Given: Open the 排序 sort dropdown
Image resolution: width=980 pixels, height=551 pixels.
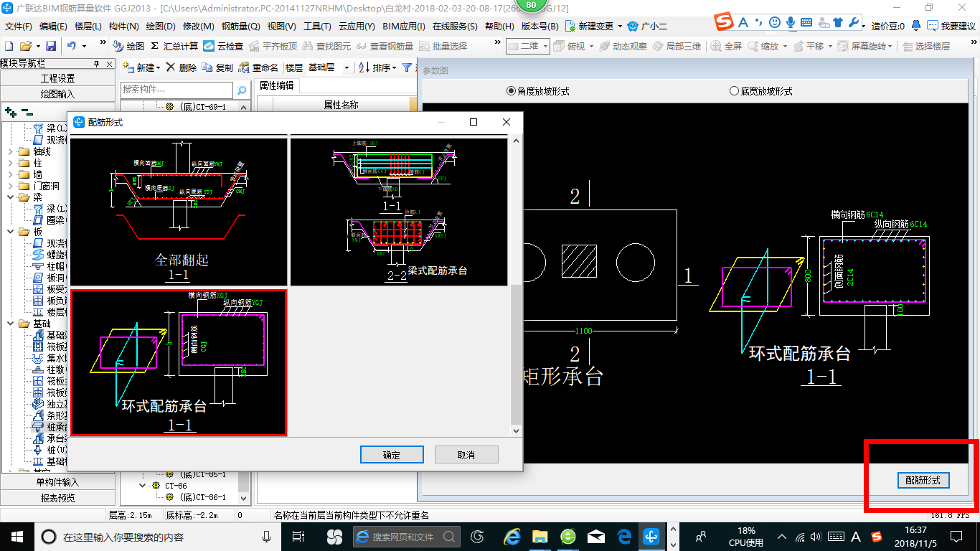Looking at the screenshot, I should click(378, 67).
